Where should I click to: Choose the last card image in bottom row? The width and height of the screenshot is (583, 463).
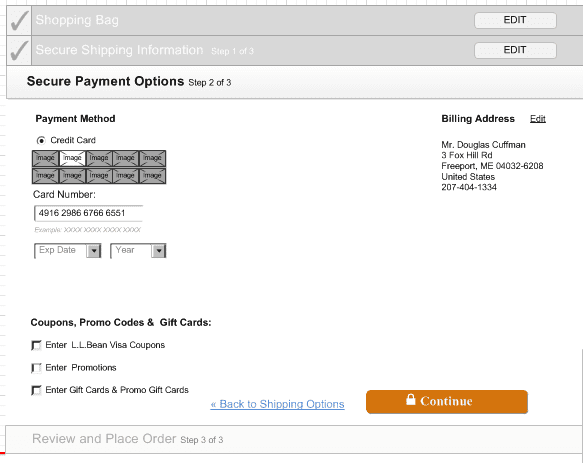pyautogui.click(x=152, y=176)
